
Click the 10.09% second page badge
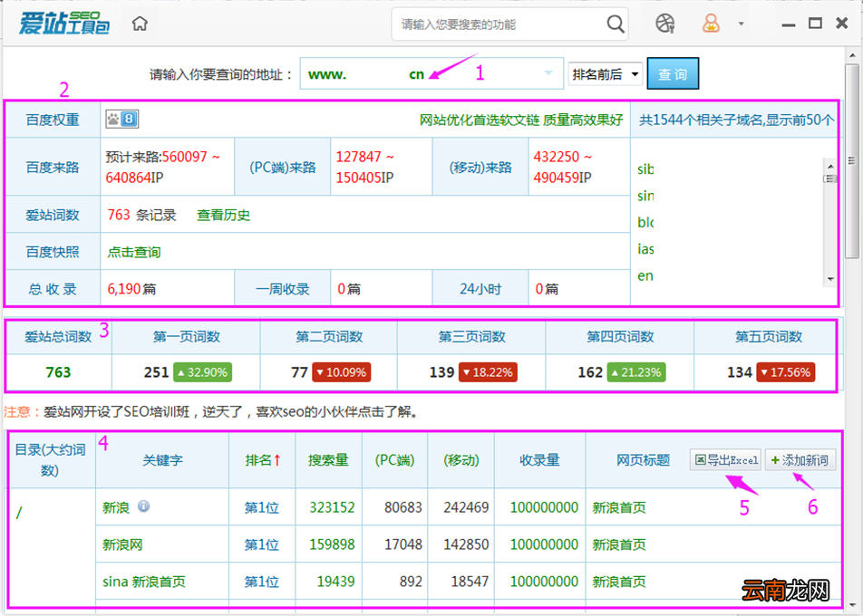(341, 372)
